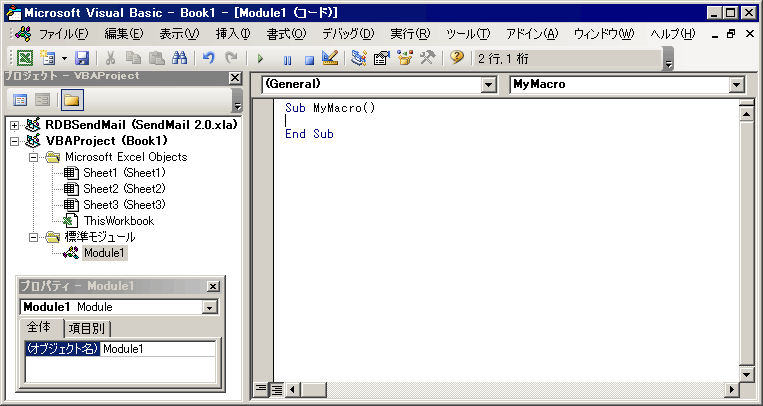This screenshot has height=406, width=763.
Task: Open the Project Explorer icon
Action: pyautogui.click(x=359, y=58)
